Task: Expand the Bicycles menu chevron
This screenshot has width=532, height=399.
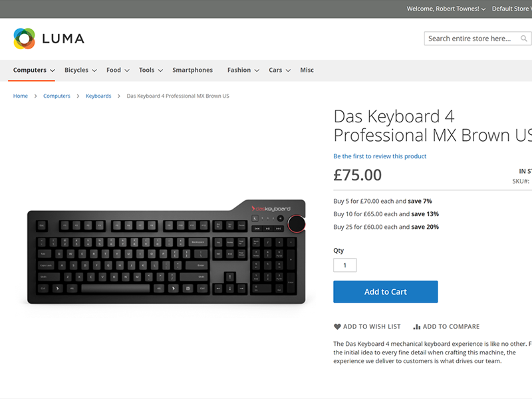Action: point(94,70)
